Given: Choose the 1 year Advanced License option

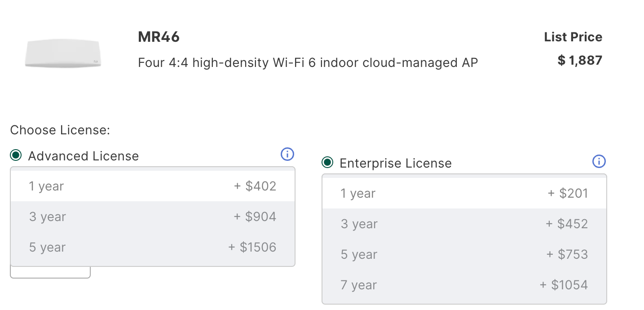Looking at the screenshot, I should click(153, 186).
